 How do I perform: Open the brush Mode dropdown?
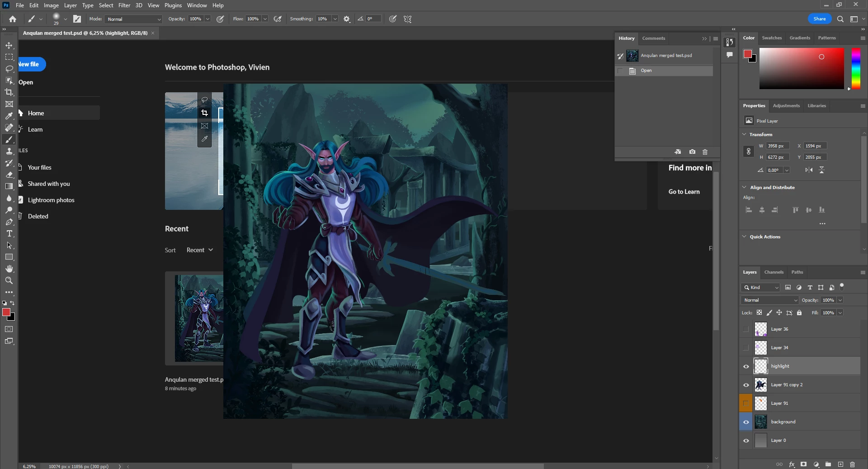[x=133, y=19]
